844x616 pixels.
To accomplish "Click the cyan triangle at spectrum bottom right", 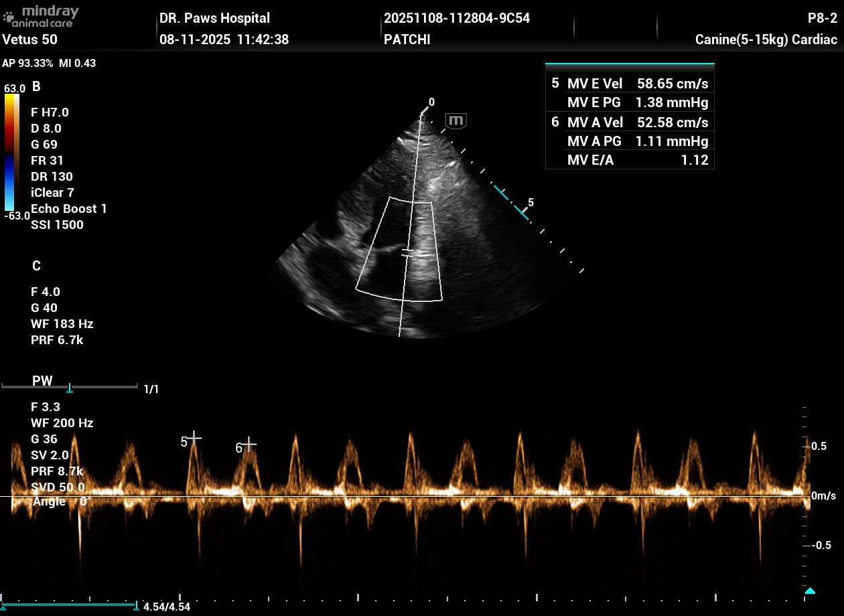I will click(x=810, y=591).
